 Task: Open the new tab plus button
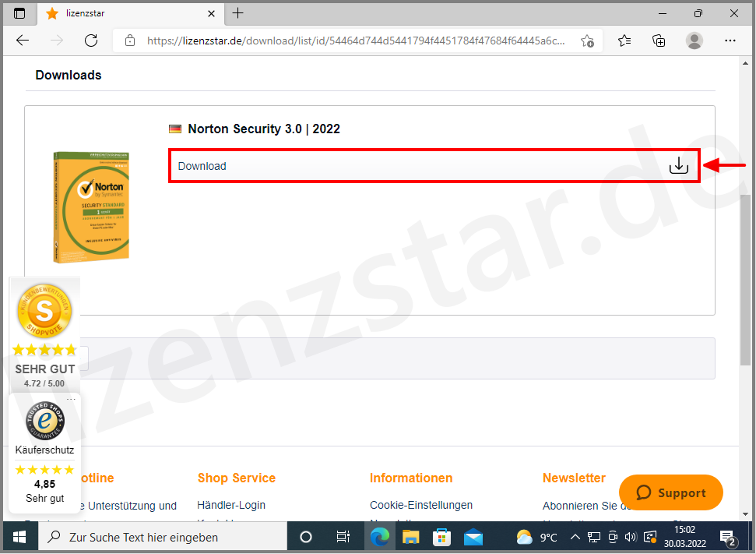(x=238, y=13)
